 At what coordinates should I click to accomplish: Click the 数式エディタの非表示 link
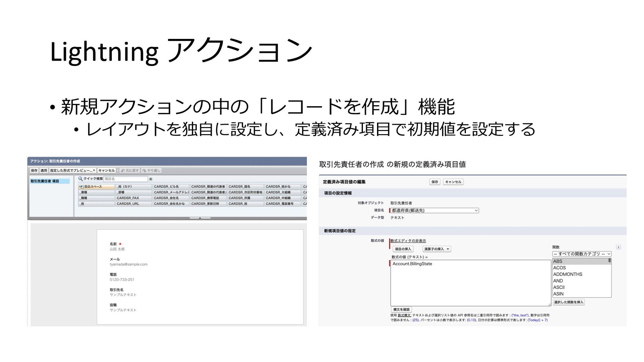(408, 241)
